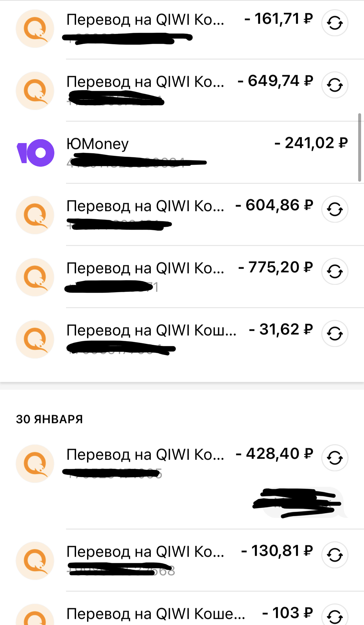Tap repeat icon for 775,20 ₽ transfer
The width and height of the screenshot is (364, 625).
click(x=335, y=271)
